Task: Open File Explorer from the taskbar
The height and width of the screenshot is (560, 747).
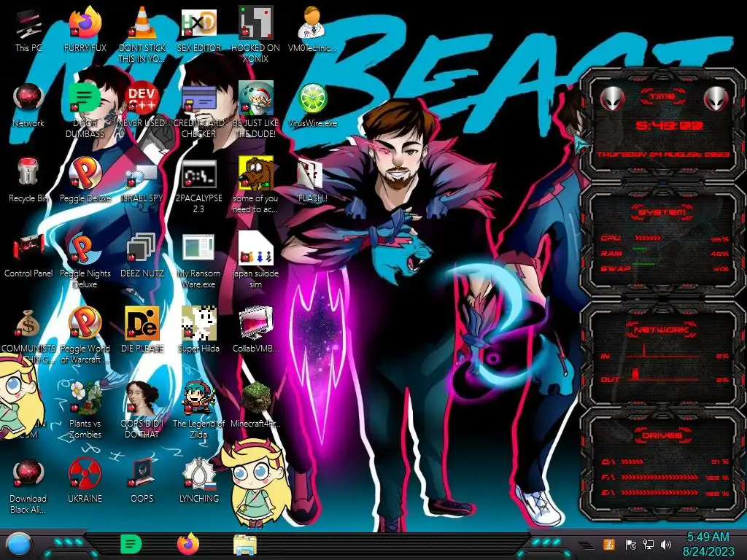Action: pos(245,545)
